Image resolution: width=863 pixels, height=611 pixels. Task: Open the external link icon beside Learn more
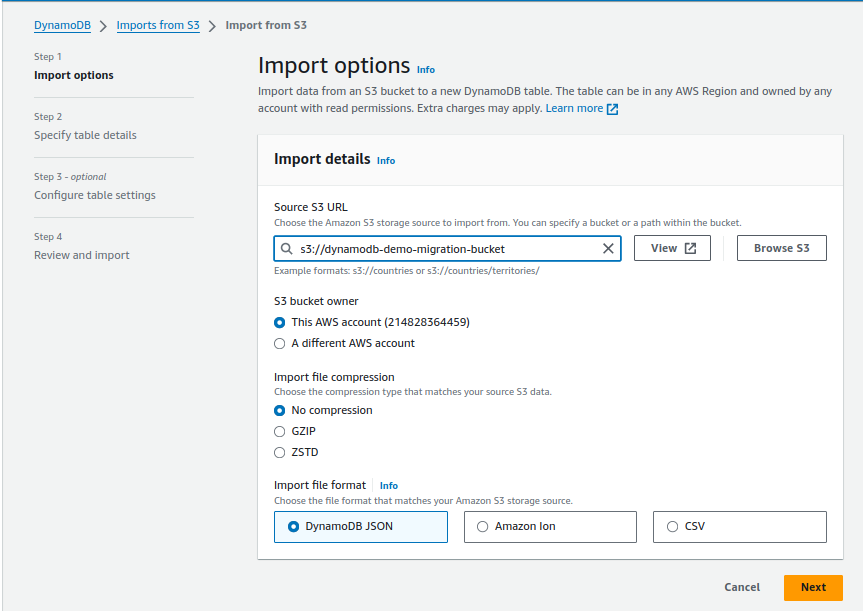coord(612,109)
